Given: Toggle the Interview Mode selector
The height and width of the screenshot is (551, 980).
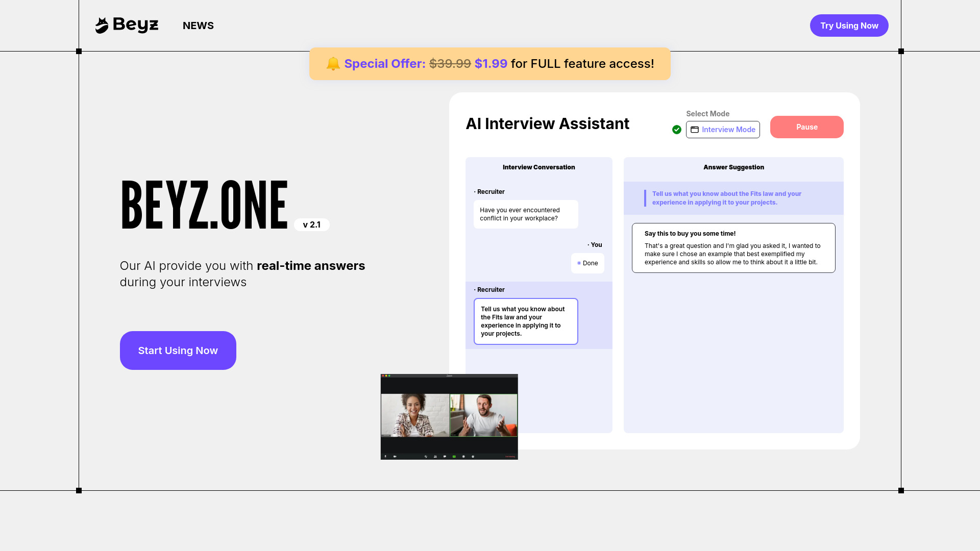Looking at the screenshot, I should (723, 129).
